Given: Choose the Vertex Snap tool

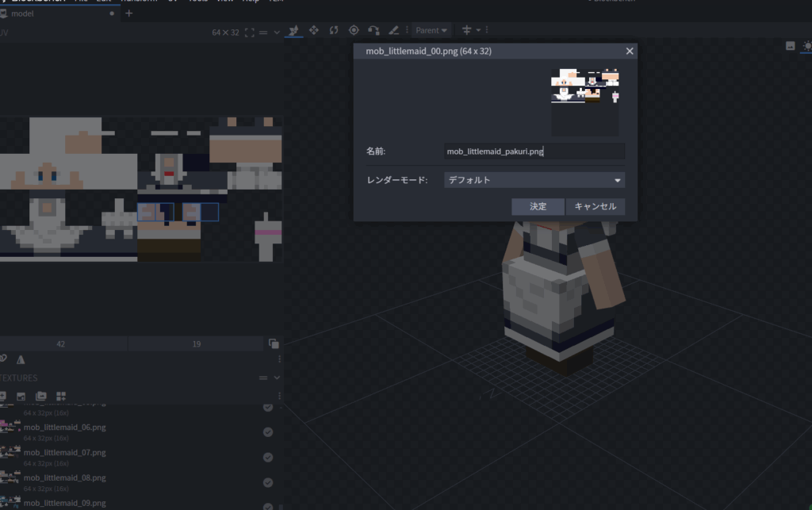Looking at the screenshot, I should 373,30.
